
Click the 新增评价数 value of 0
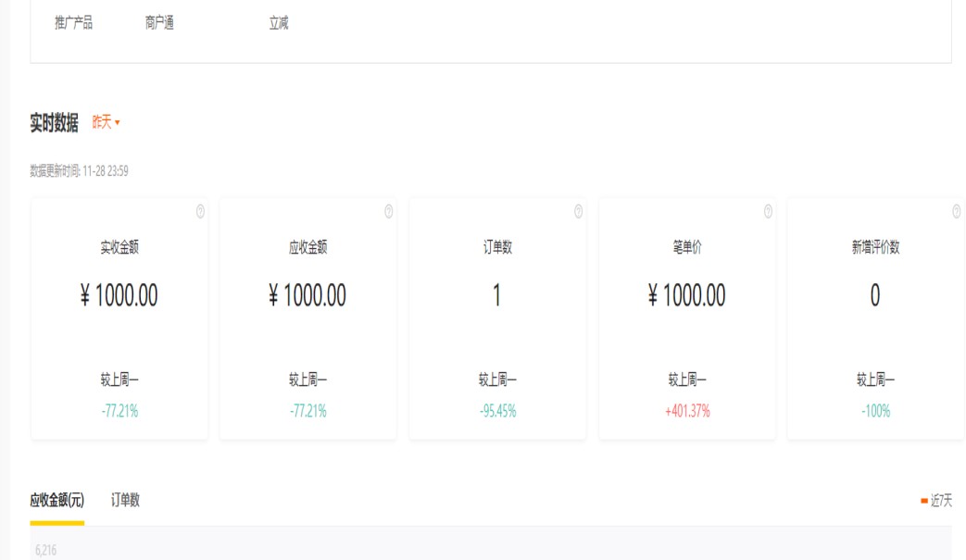point(874,295)
